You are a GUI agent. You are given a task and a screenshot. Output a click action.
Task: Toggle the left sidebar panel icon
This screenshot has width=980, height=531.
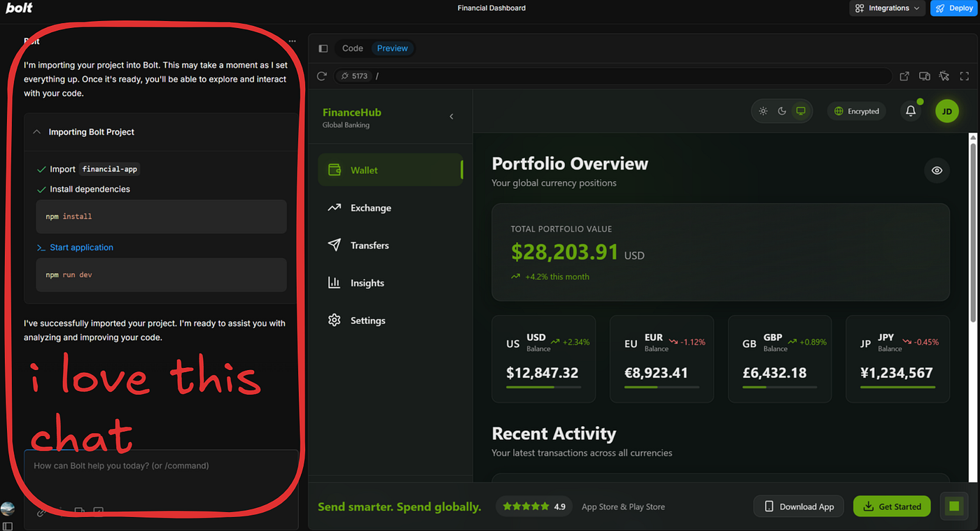point(323,48)
